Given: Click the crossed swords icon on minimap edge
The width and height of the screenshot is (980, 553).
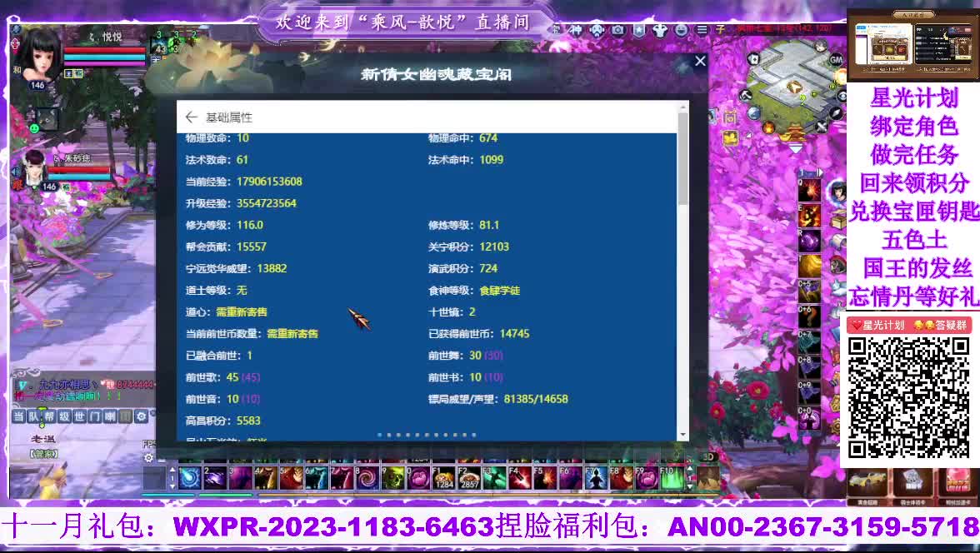Looking at the screenshot, I should [x=822, y=127].
